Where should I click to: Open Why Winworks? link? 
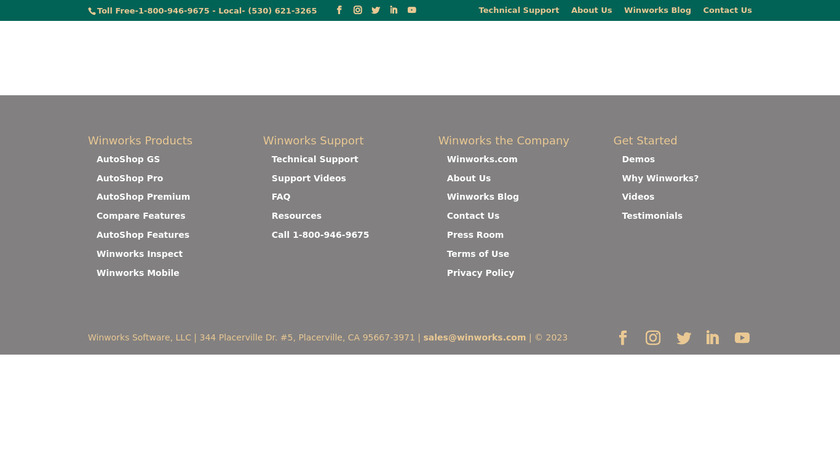tap(660, 178)
